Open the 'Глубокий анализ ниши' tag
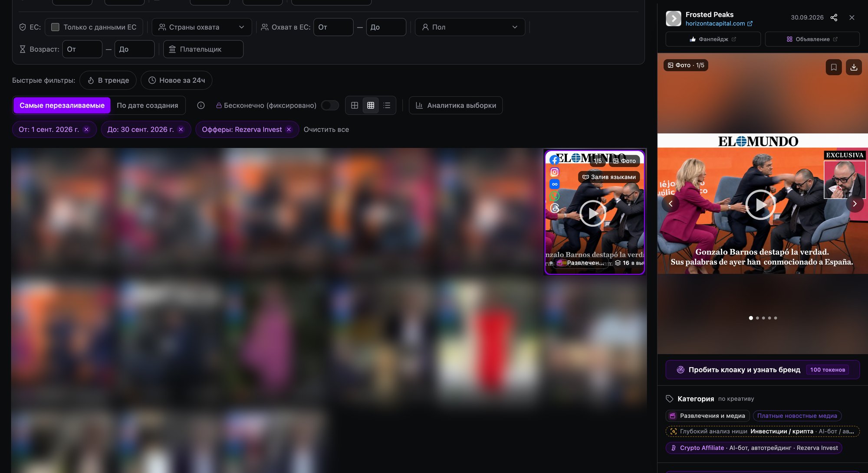Viewport: 868px width, 473px height. click(x=763, y=431)
